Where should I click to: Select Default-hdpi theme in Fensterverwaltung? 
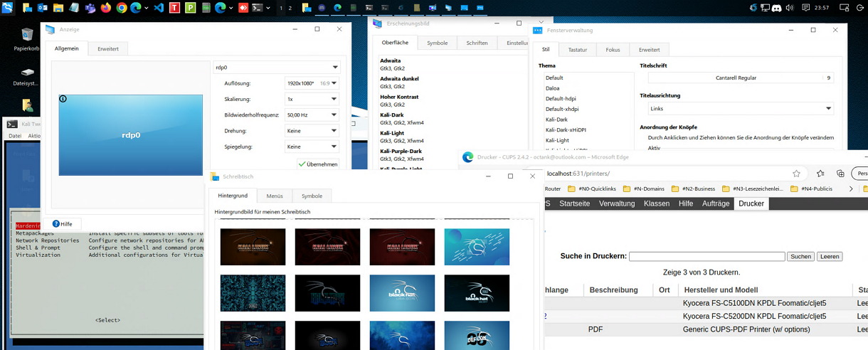(x=561, y=99)
